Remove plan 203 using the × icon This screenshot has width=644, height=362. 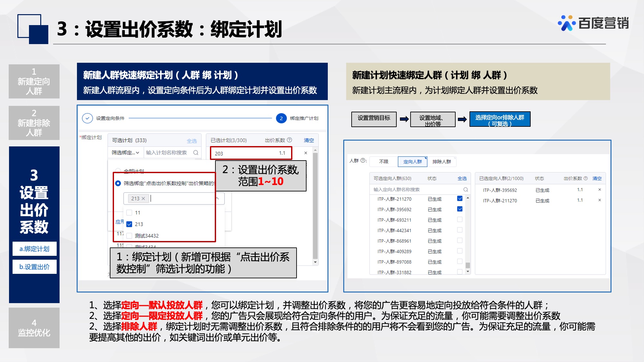[x=306, y=153]
